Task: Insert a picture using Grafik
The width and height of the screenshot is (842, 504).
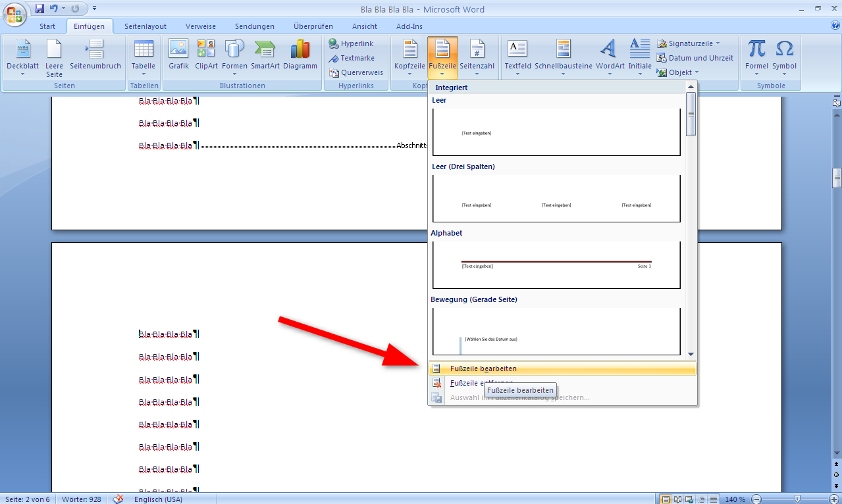Action: pos(178,57)
